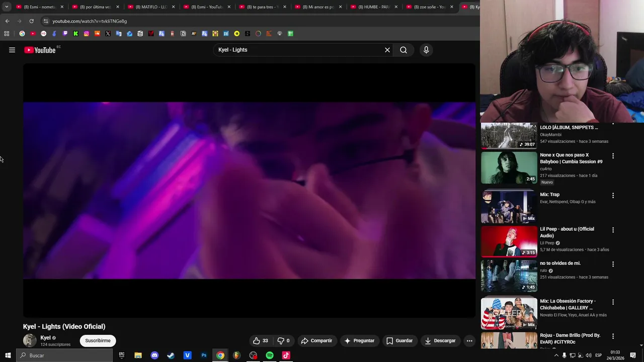Viewport: 644px width, 362px height.
Task: Open the Chrome apps grid shortcut
Action: point(7,34)
